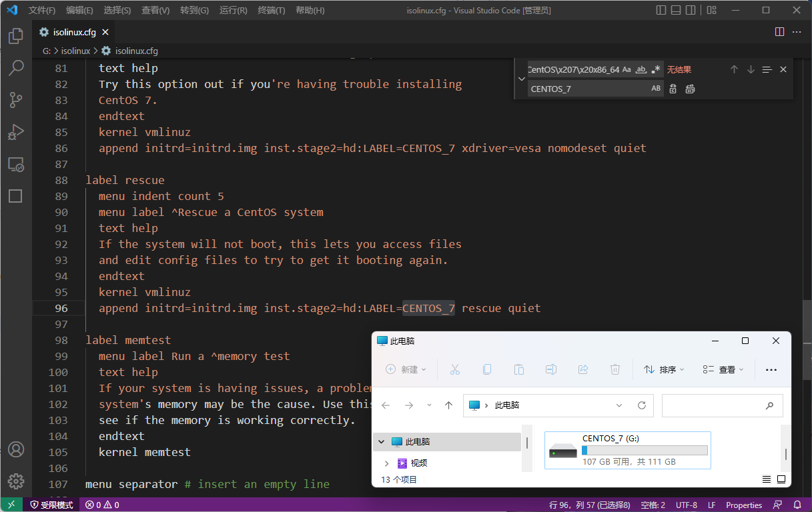Change file encoding UTF-8 in status bar
Viewport: 812px width, 512px height.
687,505
